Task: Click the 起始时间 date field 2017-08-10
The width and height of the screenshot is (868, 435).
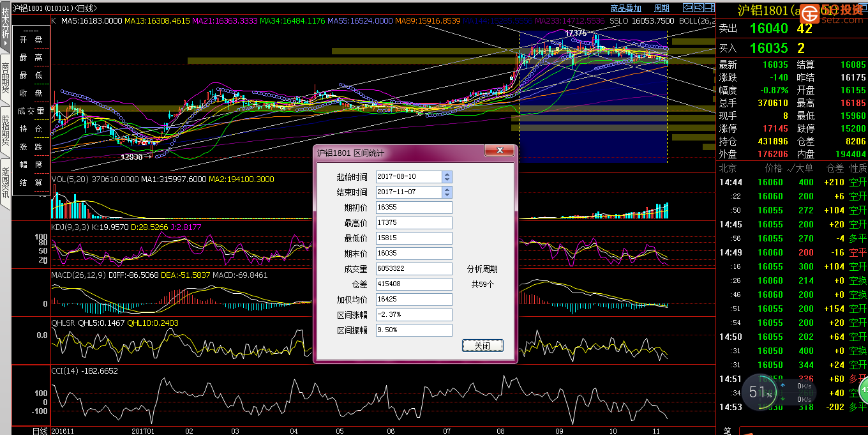Action: coord(408,176)
